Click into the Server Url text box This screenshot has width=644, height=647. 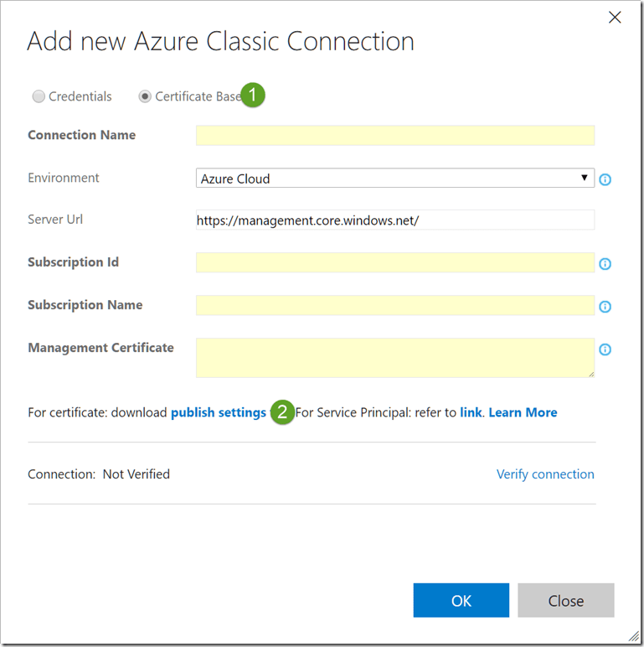tap(394, 220)
